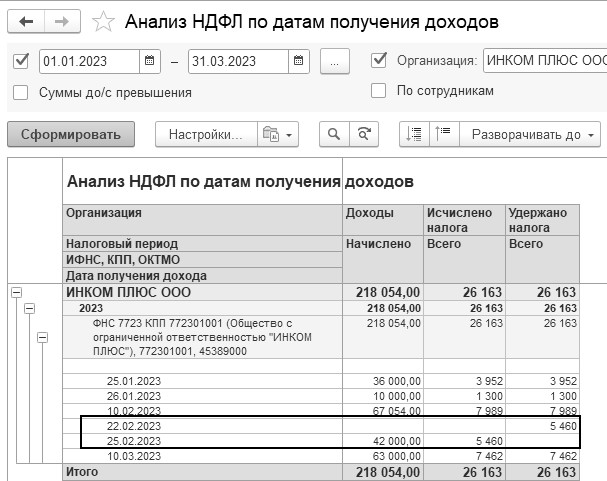Screen dimensions: 607x481
Task: Open calendar picker for start date 01.01.2023
Action: [149, 61]
